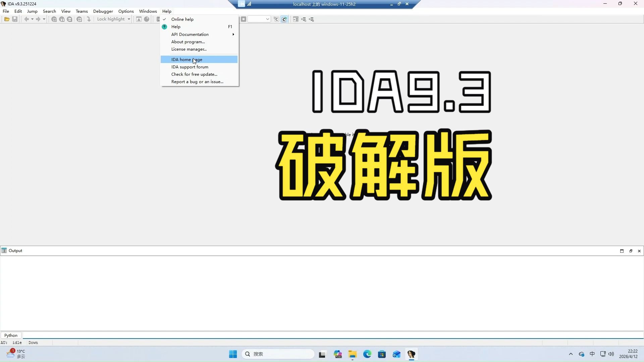Open the Search menu
The image size is (644, 362).
(49, 11)
